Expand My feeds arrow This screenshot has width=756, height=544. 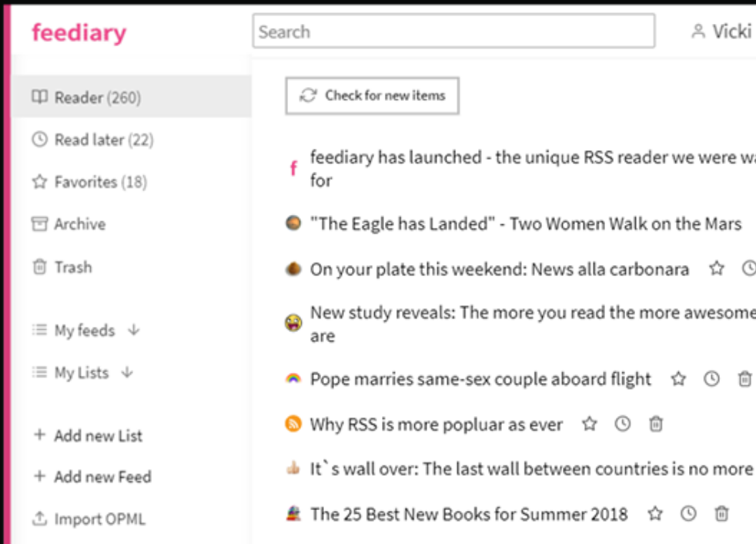point(134,330)
